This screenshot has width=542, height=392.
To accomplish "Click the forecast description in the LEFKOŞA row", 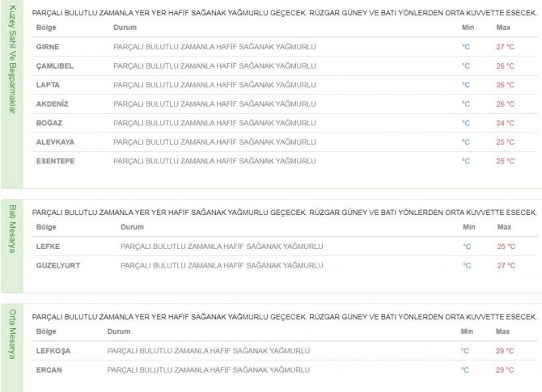I will click(208, 351).
